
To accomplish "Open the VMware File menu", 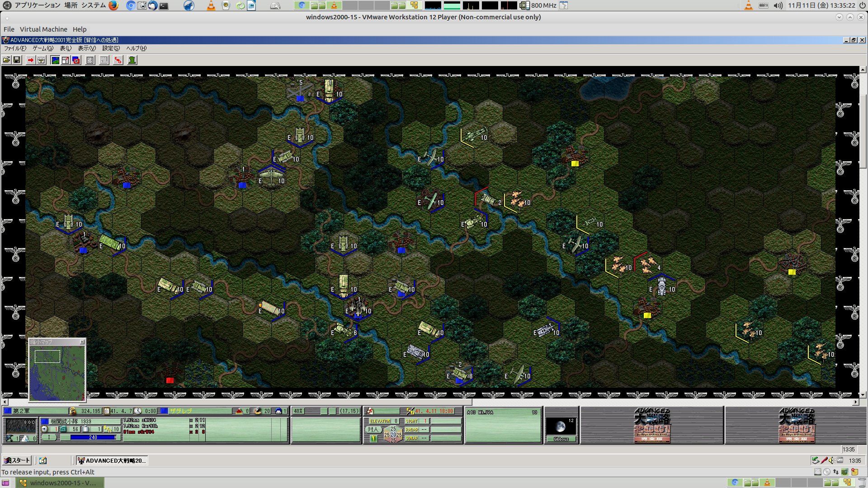I will [9, 29].
